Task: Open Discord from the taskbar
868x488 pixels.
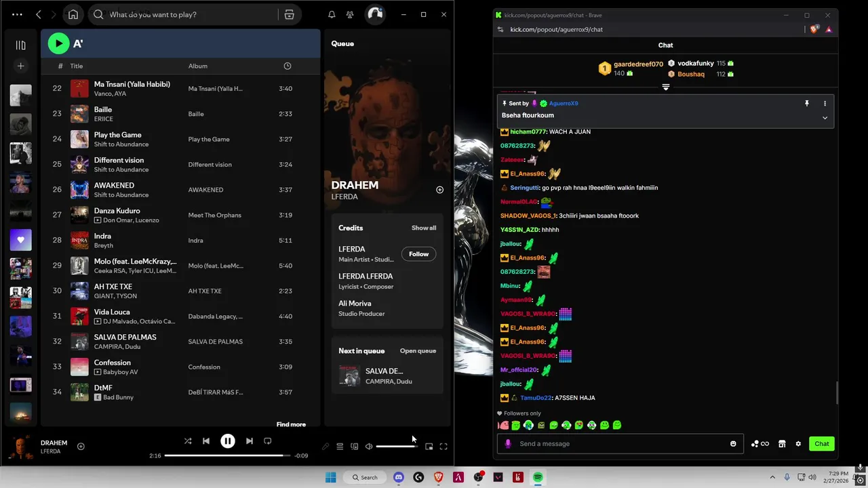Action: point(399,477)
